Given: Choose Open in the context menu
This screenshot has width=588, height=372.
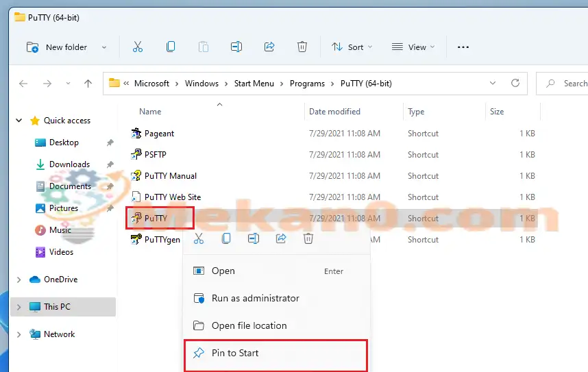Looking at the screenshot, I should 276,271.
